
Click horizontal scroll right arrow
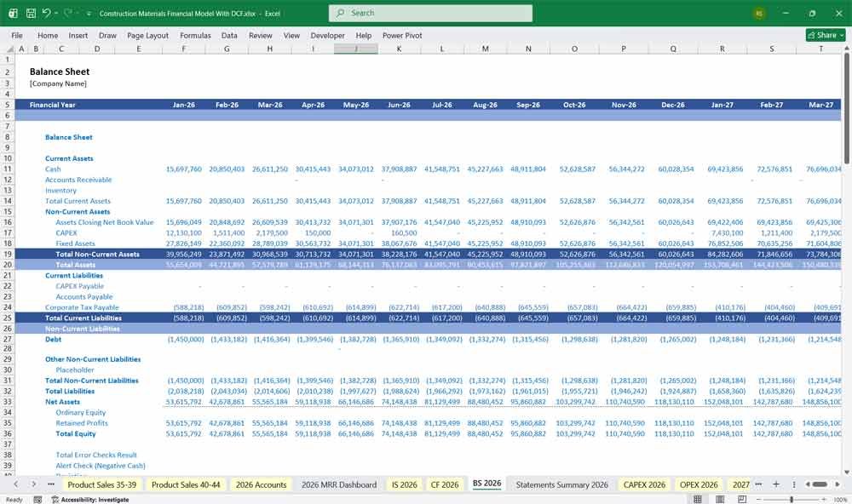(x=838, y=484)
